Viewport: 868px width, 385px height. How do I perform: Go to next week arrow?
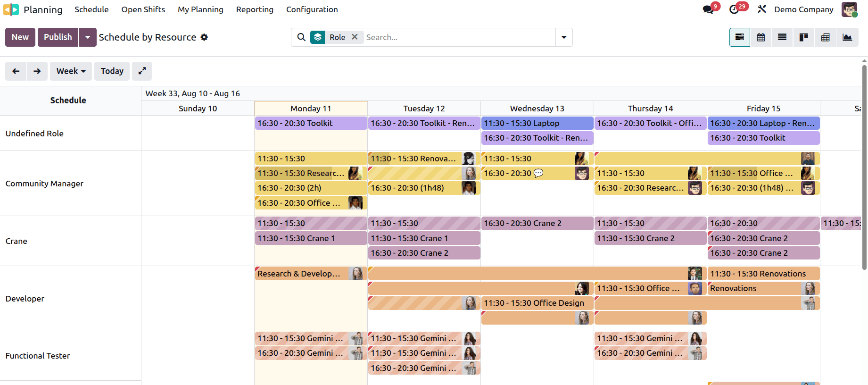click(x=37, y=71)
